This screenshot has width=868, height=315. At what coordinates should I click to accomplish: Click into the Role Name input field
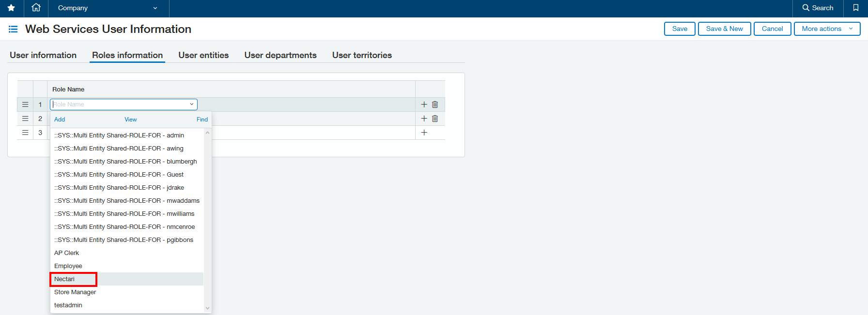119,105
